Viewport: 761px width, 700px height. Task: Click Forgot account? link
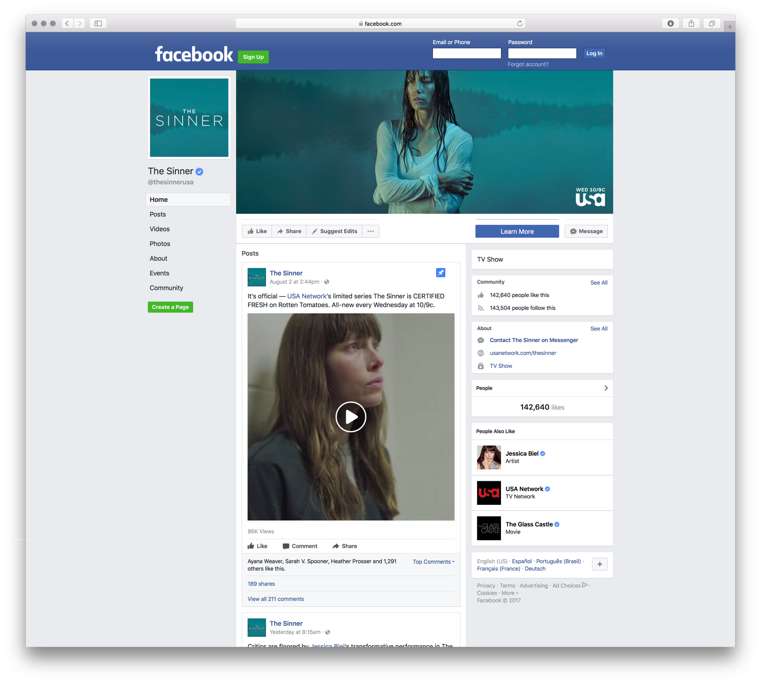(x=528, y=65)
